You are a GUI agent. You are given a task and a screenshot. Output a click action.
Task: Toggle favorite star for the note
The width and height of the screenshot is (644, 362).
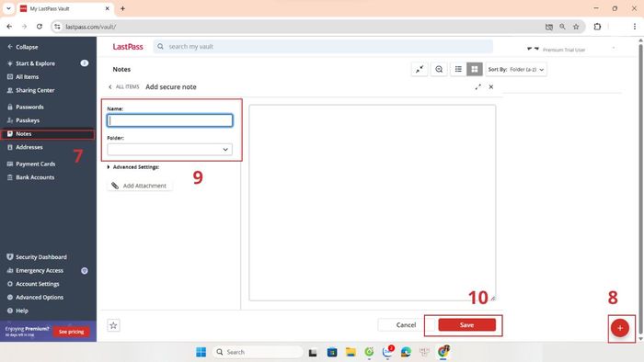point(113,325)
